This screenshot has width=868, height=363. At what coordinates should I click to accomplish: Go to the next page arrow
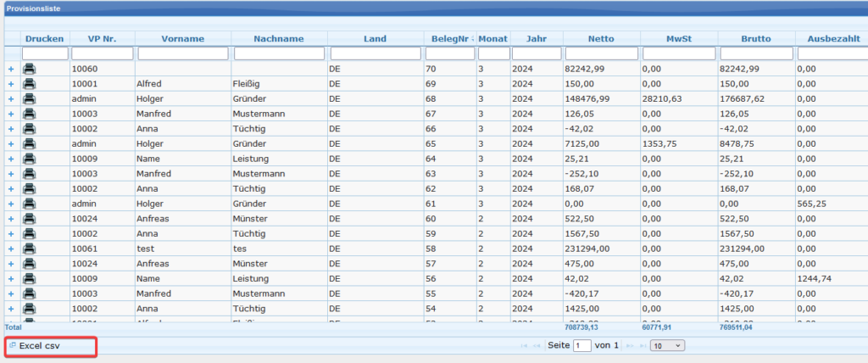pyautogui.click(x=628, y=346)
